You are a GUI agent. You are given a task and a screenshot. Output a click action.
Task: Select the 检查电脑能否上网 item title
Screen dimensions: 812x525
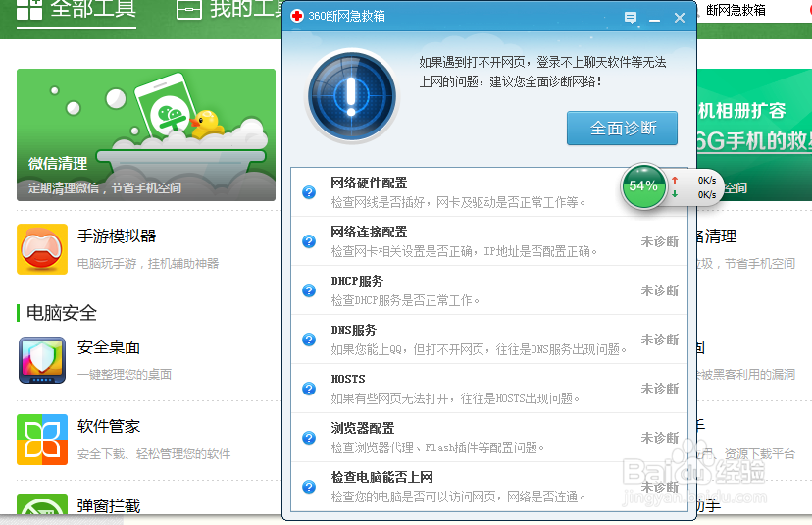pos(381,477)
